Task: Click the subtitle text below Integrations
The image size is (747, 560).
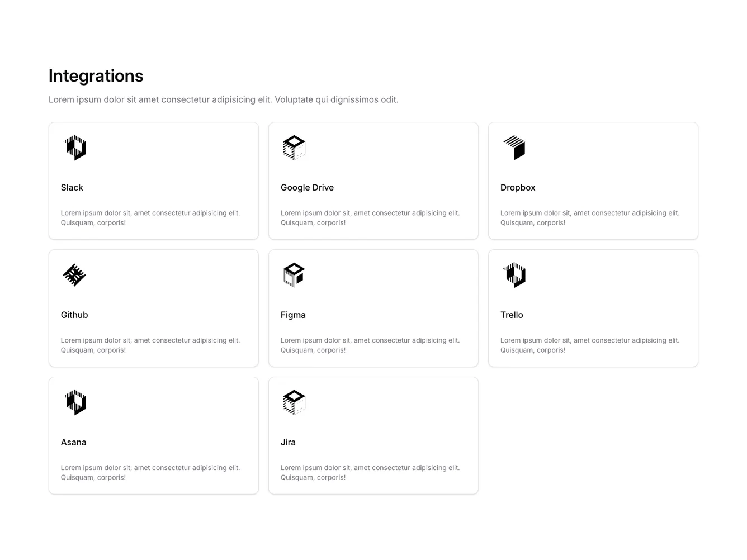Action: pyautogui.click(x=223, y=100)
